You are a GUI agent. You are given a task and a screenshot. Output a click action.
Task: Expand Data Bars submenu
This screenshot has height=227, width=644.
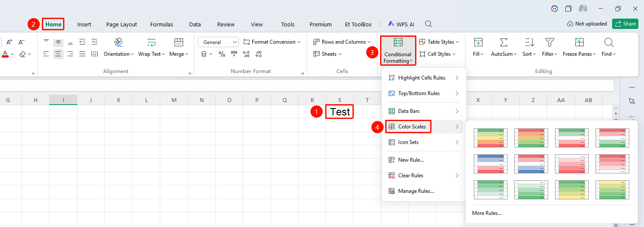(x=424, y=111)
